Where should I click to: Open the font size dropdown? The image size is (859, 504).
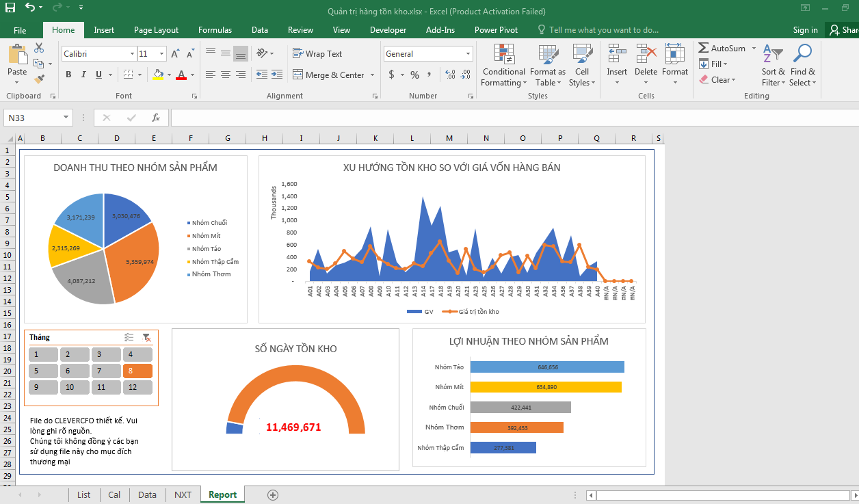point(162,53)
